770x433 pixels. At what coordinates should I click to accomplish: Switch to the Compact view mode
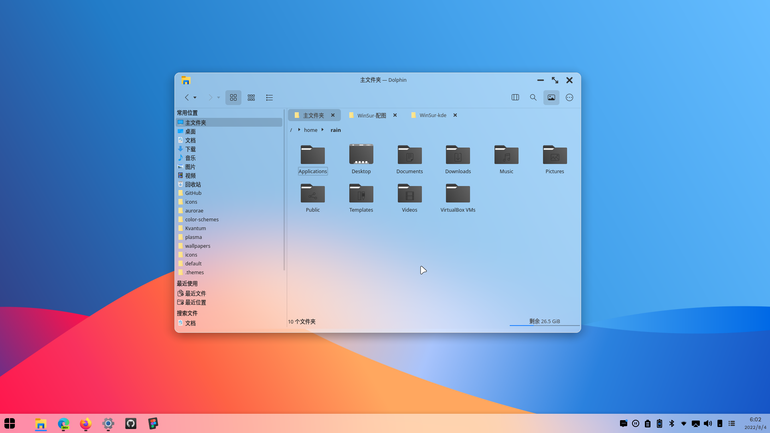251,98
